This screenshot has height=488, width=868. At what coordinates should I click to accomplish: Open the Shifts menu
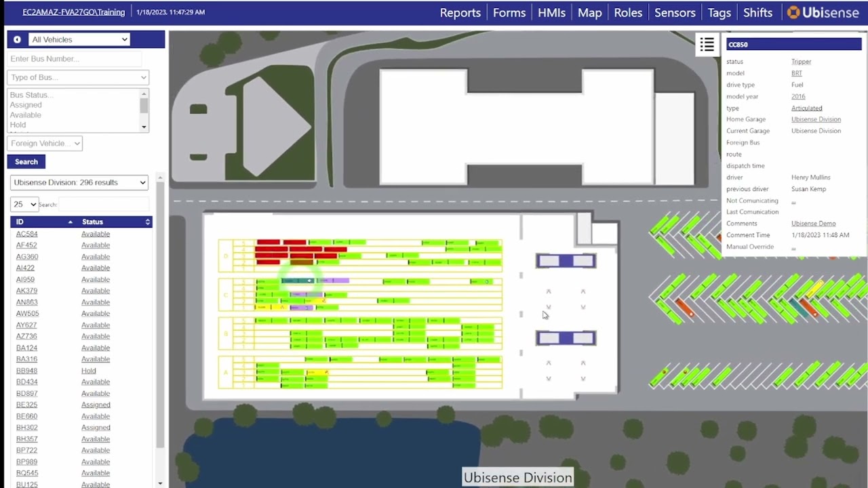point(757,13)
